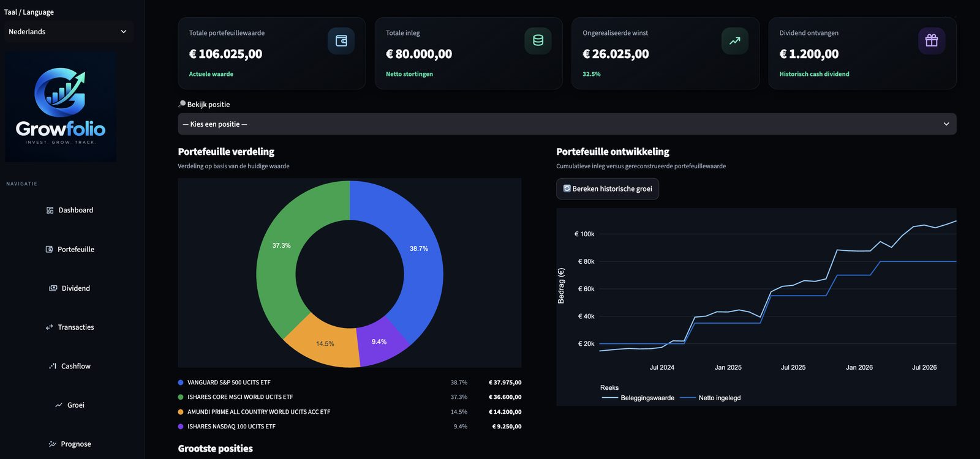Click the Portefeuille wallet icon in sidebar

(49, 249)
